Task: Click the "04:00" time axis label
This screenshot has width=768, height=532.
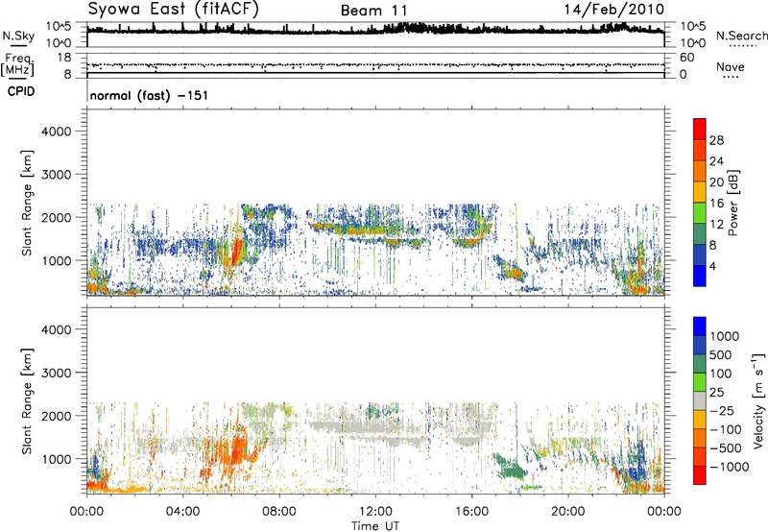Action: [x=182, y=512]
